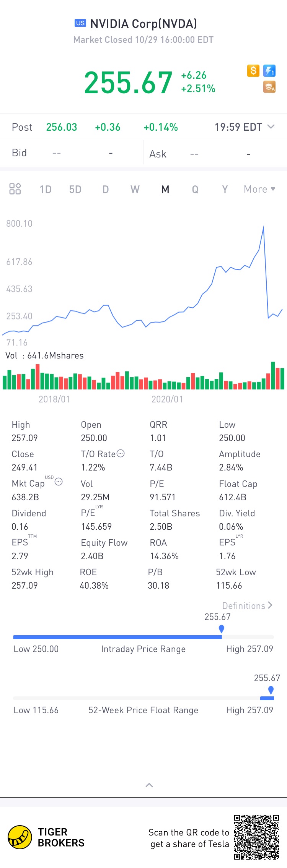This screenshot has height=868, width=287.
Task: Collapse the details panel with up chevron
Action: (x=149, y=785)
